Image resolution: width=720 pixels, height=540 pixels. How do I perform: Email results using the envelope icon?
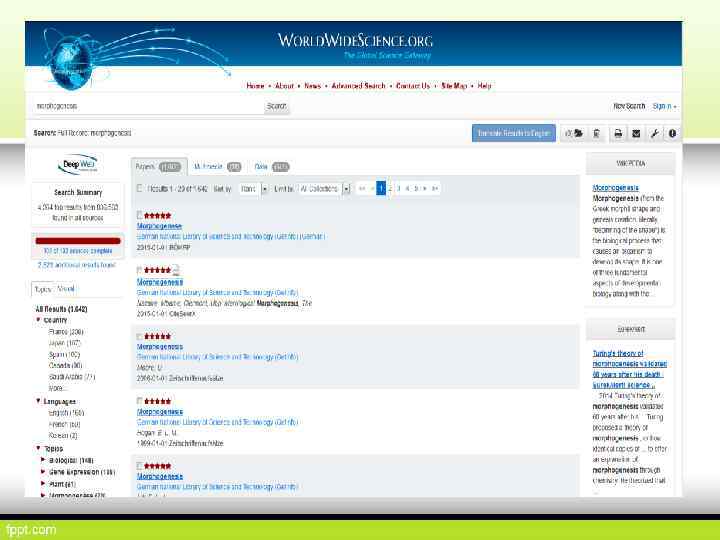click(x=636, y=133)
